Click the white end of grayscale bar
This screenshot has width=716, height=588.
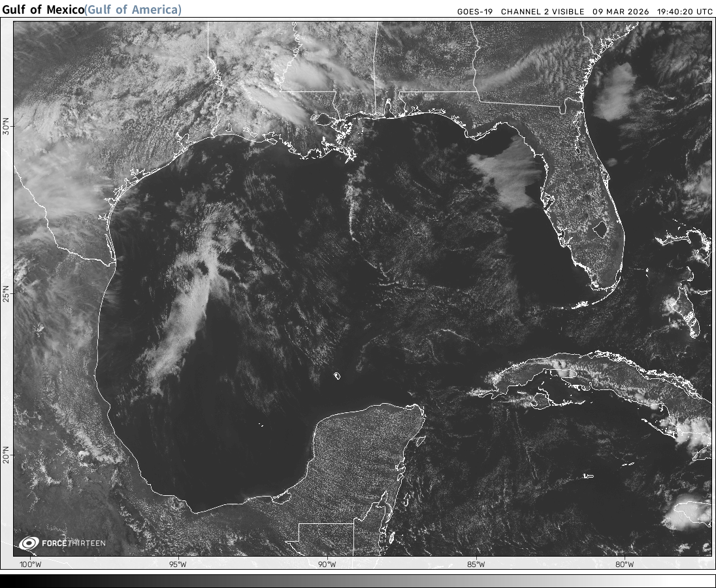(709, 581)
